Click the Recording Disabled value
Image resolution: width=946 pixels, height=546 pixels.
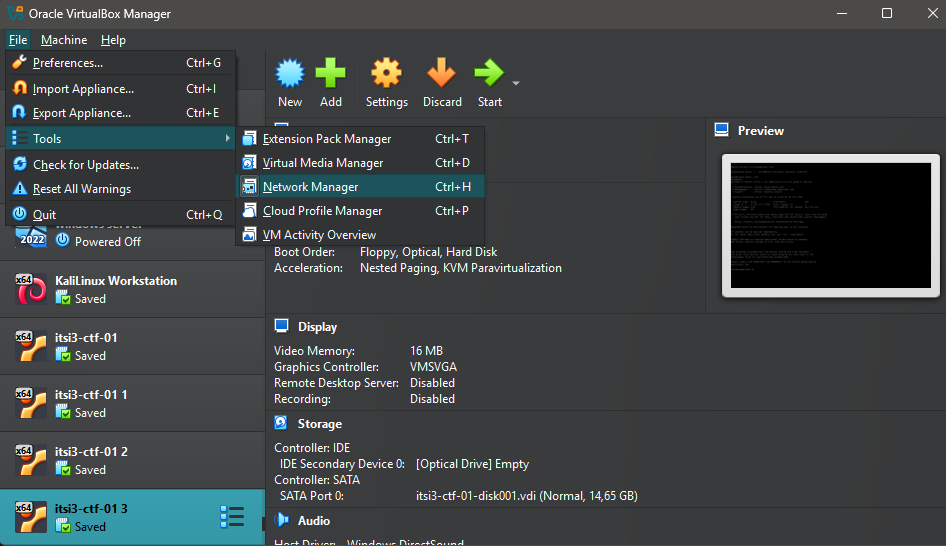pos(433,399)
